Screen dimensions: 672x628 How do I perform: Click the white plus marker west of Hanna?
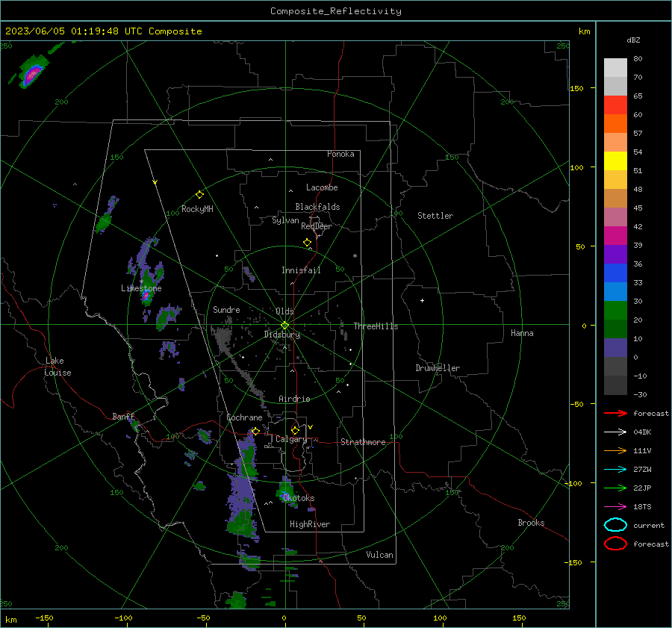click(422, 300)
